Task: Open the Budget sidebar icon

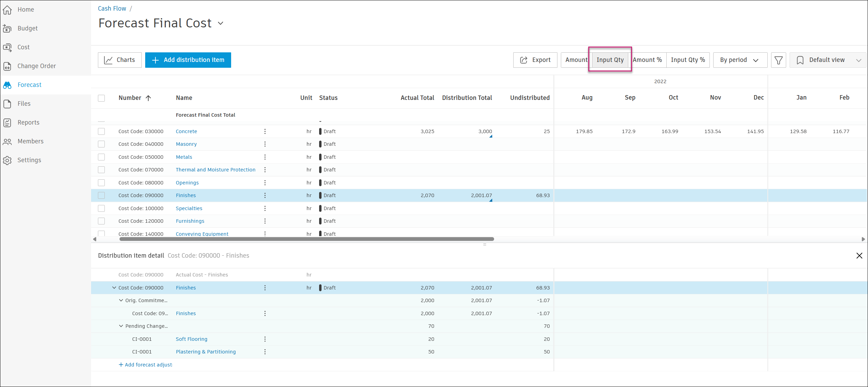Action: (x=8, y=28)
